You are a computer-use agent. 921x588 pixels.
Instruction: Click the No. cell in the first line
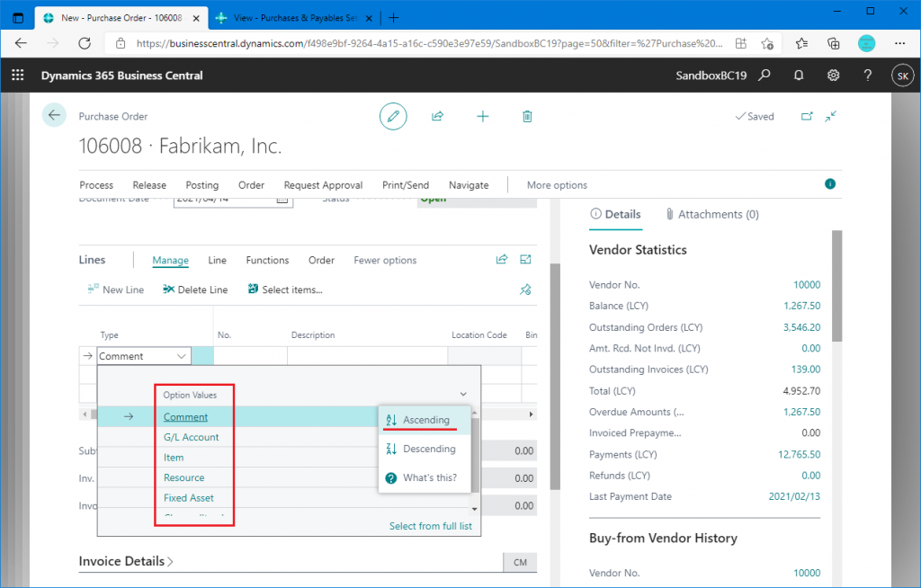[x=250, y=356]
